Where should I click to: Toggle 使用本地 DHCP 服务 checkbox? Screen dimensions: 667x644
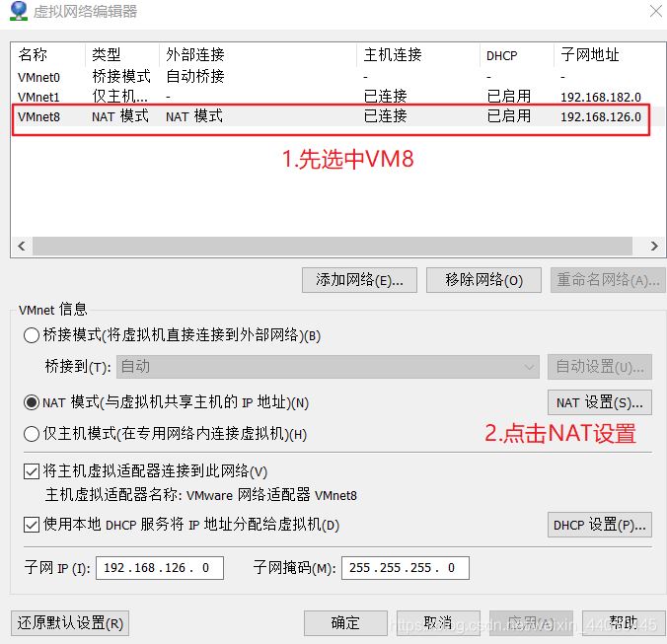coord(32,525)
